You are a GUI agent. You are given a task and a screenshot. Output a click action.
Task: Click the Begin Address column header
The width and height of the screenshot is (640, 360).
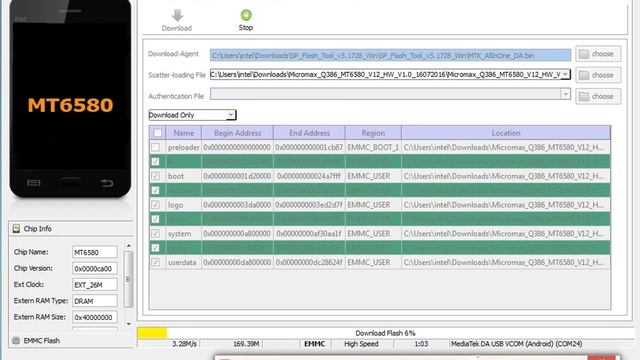[x=238, y=133]
